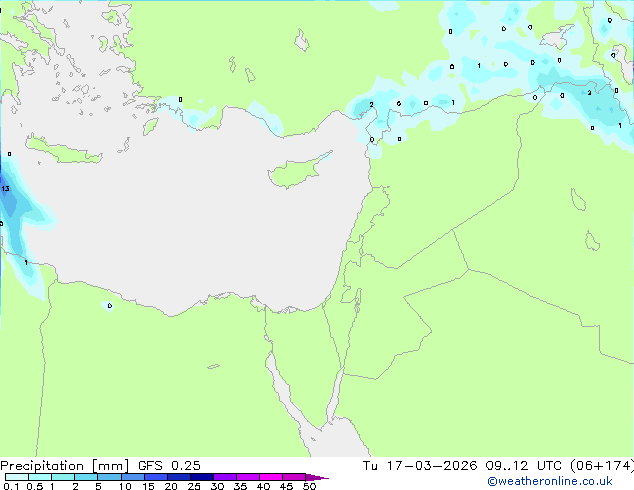Image resolution: width=634 pixels, height=490 pixels.
Task: Click the "45" legend scale label
Action: click(x=286, y=486)
